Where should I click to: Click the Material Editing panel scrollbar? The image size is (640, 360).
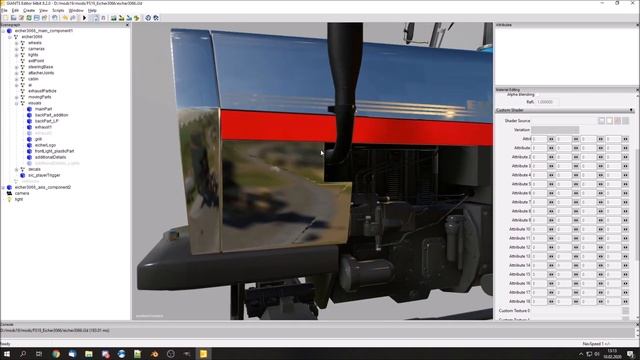(x=637, y=204)
